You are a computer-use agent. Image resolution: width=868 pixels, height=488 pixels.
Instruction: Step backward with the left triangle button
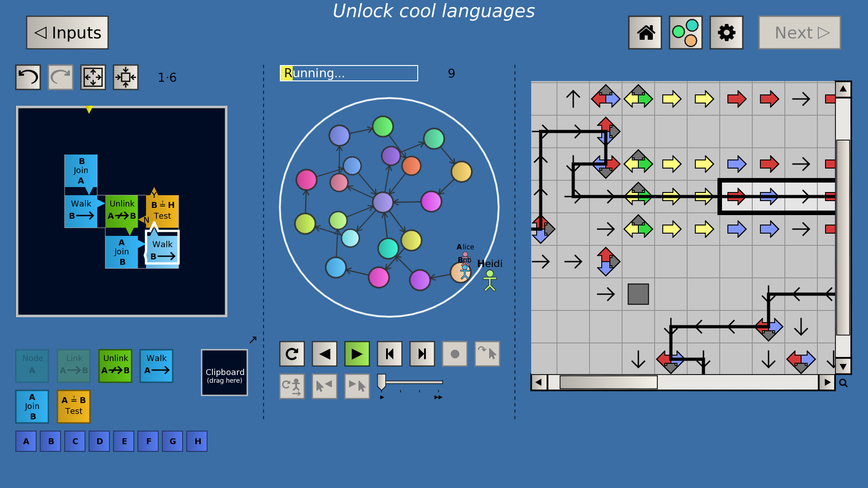324,354
